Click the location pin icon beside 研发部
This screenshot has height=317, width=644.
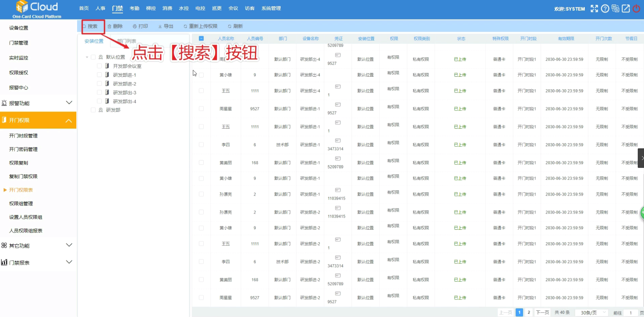(x=101, y=110)
